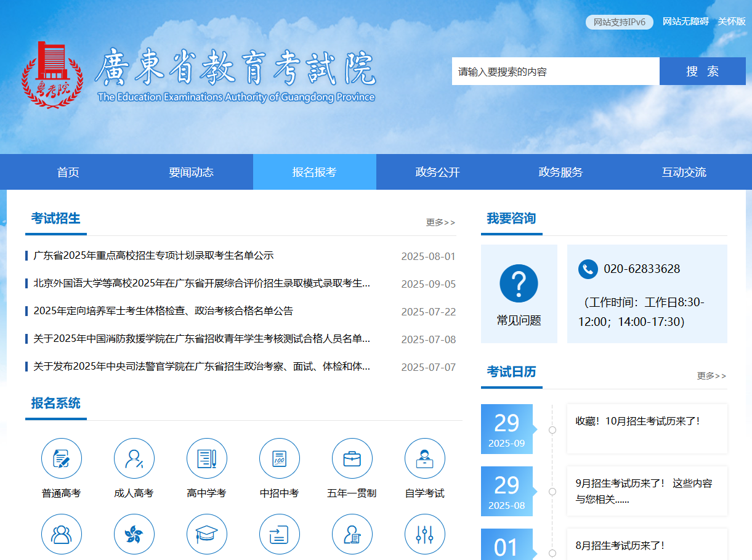Open the 普通高考 registration icon

tap(62, 458)
